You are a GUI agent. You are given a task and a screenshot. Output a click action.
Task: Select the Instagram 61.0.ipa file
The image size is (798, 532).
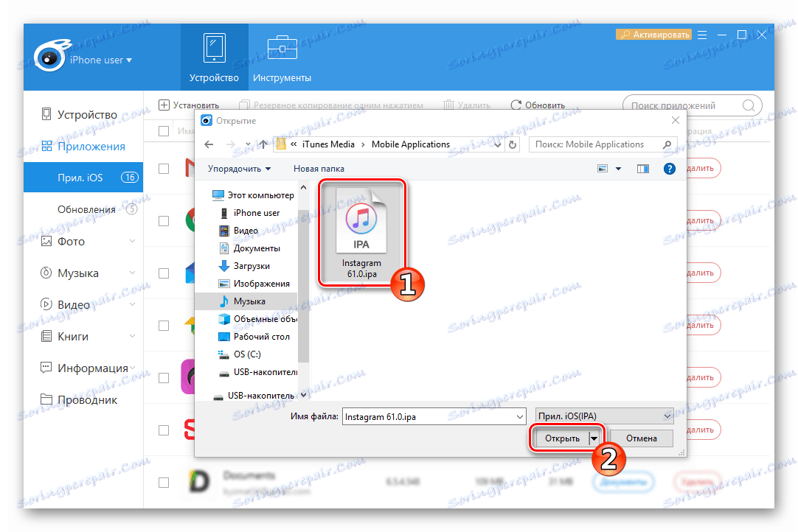tap(361, 233)
